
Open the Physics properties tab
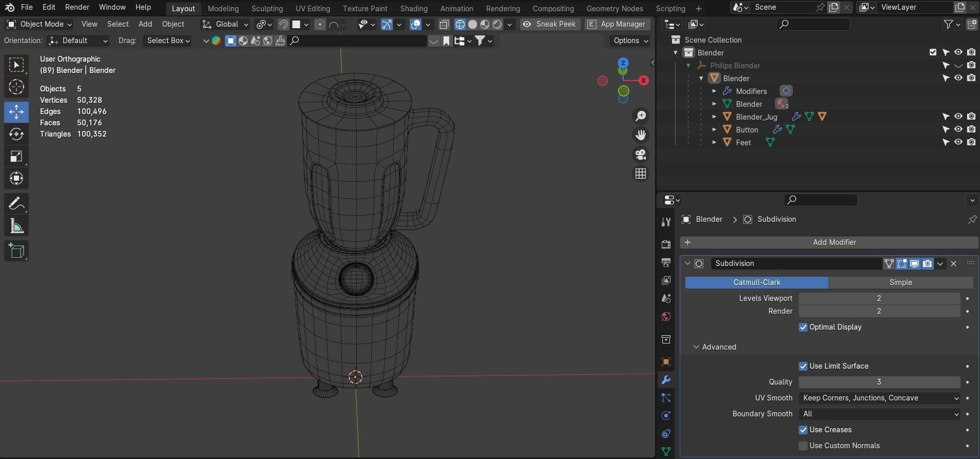[x=666, y=416]
